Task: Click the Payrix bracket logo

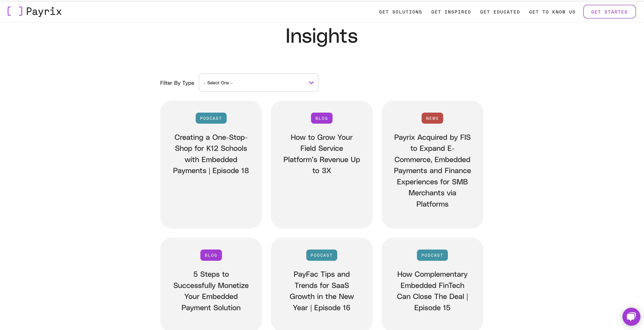Action: click(35, 11)
